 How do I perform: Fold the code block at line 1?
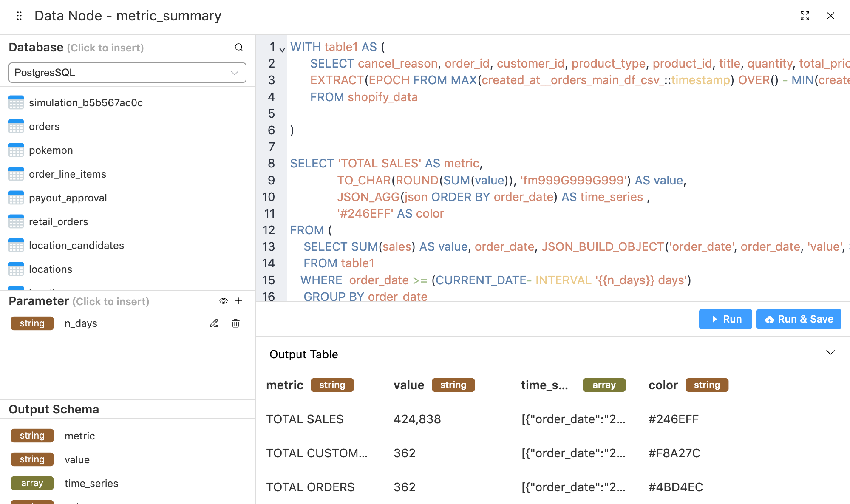(x=282, y=50)
